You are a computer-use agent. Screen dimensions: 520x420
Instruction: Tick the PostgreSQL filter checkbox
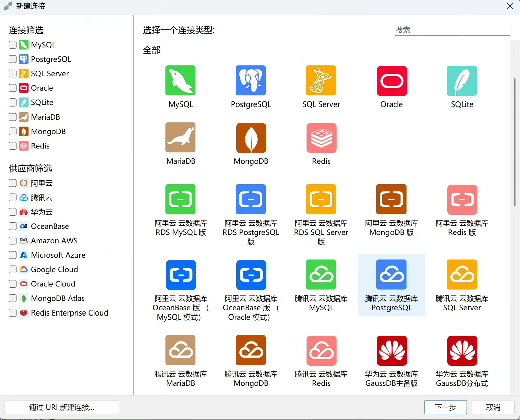(13, 59)
